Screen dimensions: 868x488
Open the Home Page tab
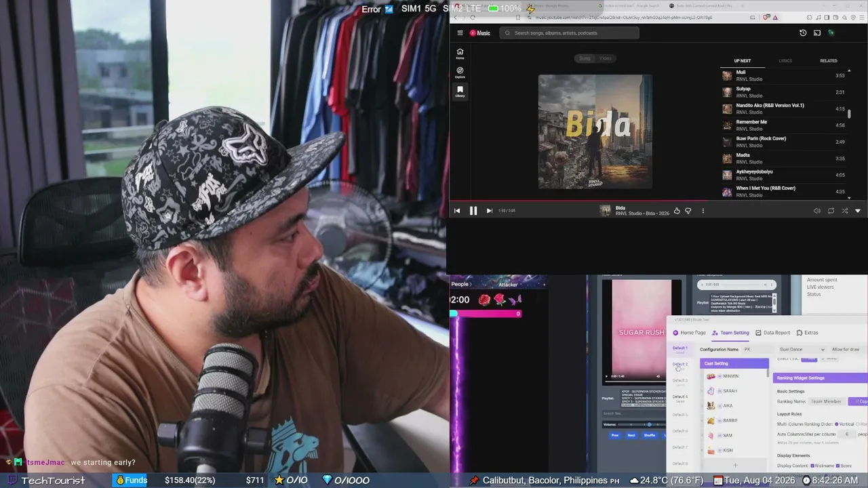click(x=689, y=333)
